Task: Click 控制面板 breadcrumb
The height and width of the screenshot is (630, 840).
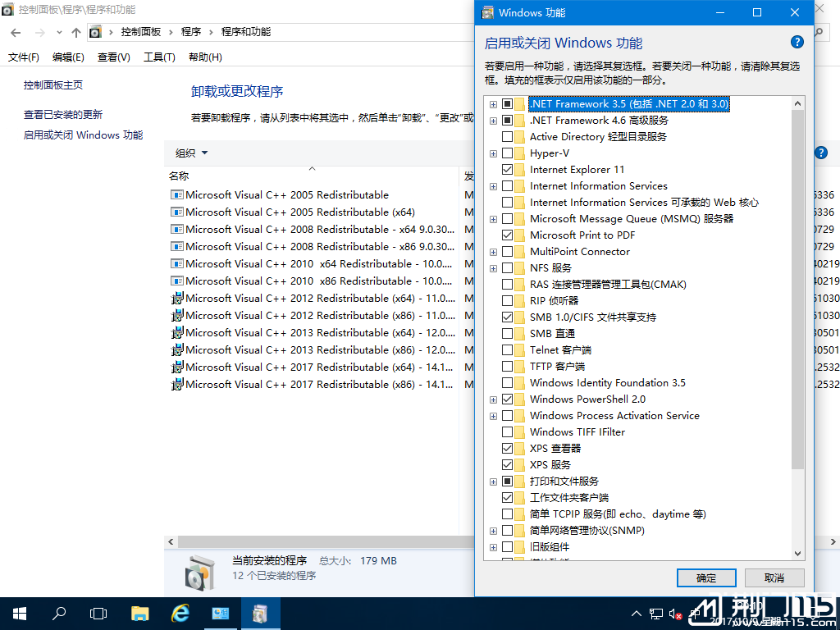Action: click(141, 32)
